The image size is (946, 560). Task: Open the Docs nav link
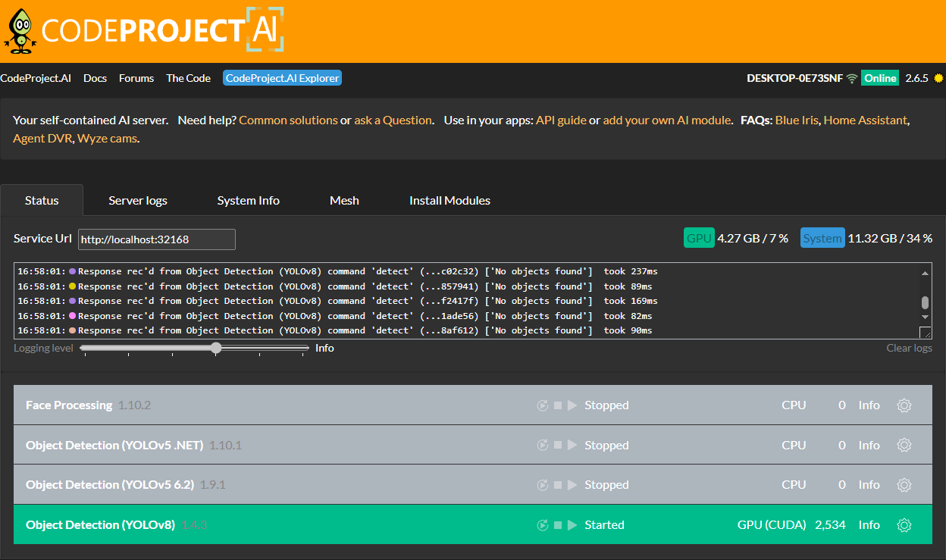pos(95,78)
